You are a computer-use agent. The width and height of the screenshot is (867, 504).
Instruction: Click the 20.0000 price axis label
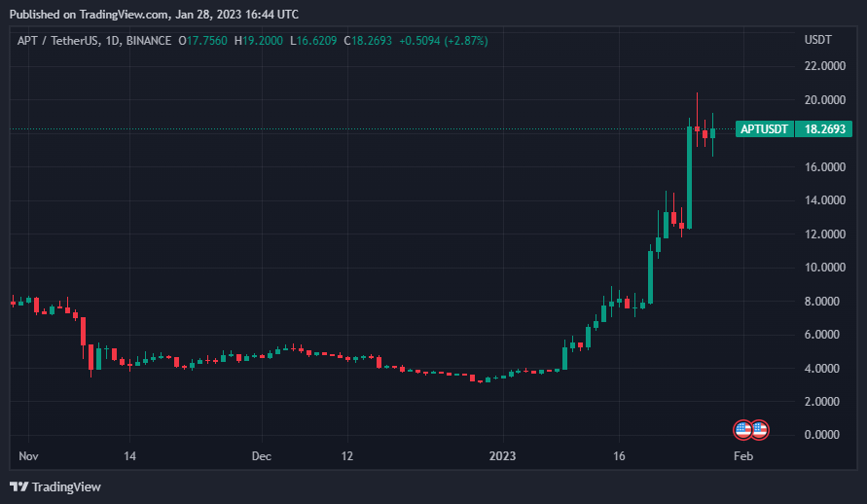point(825,100)
